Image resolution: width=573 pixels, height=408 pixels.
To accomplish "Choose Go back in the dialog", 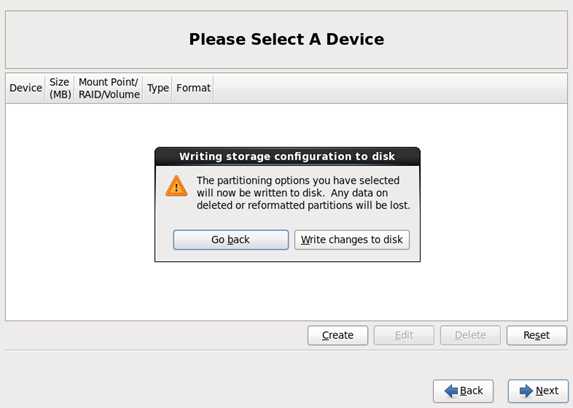I will click(x=231, y=240).
